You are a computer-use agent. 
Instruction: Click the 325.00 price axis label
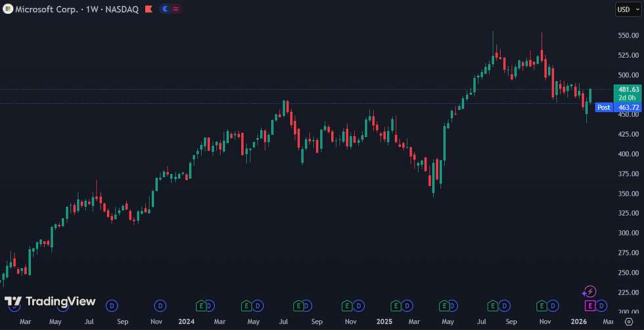click(x=628, y=213)
